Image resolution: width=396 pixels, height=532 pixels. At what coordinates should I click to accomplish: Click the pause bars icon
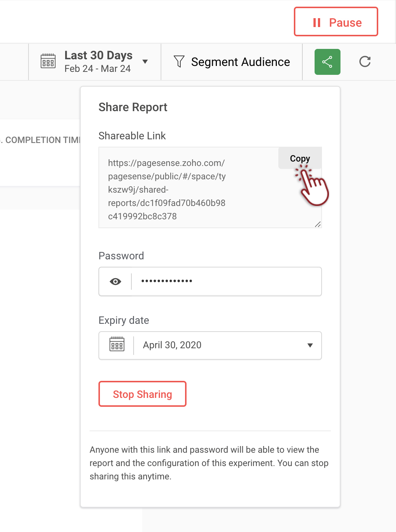[x=317, y=23]
